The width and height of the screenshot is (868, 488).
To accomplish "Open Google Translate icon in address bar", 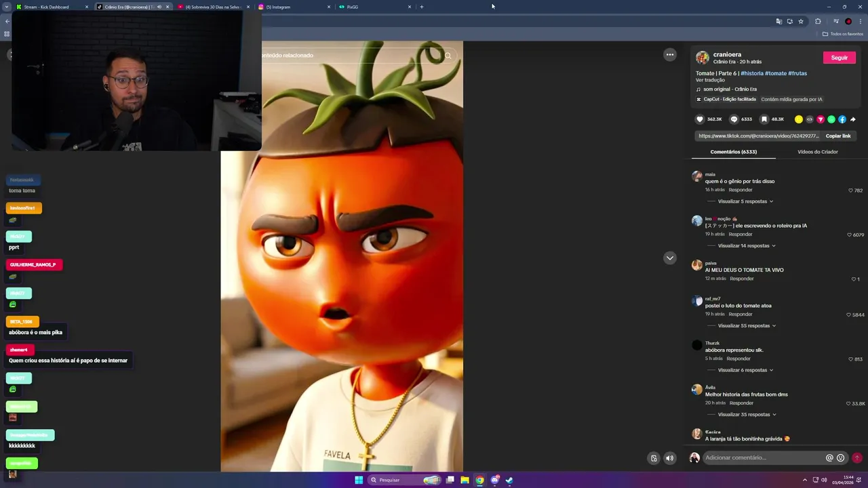I will [x=779, y=21].
